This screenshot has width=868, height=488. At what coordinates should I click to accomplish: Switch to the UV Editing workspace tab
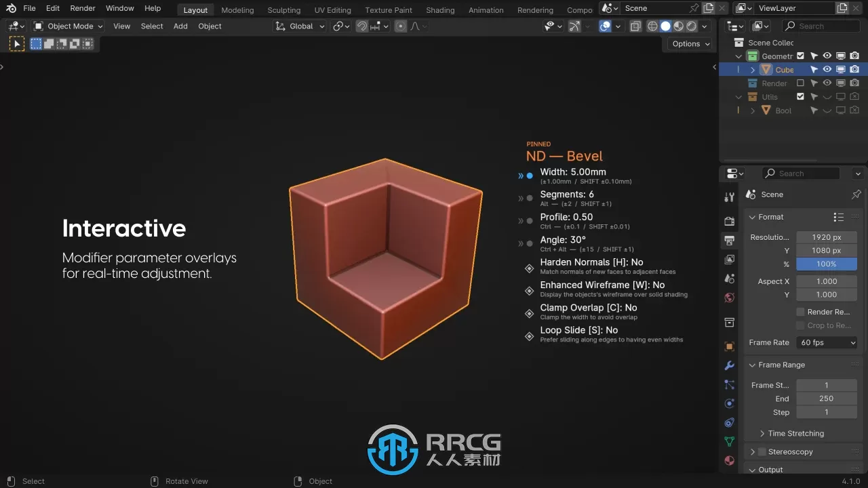(332, 9)
